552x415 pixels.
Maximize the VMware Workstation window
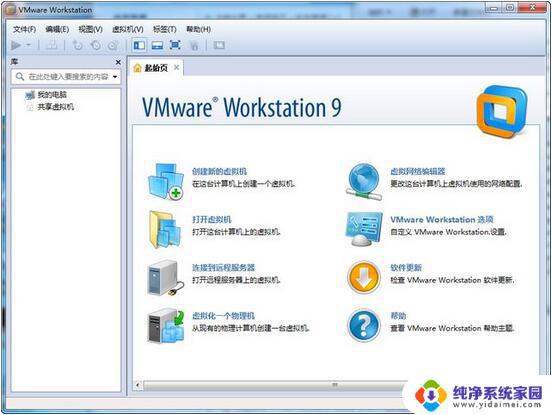click(510, 8)
